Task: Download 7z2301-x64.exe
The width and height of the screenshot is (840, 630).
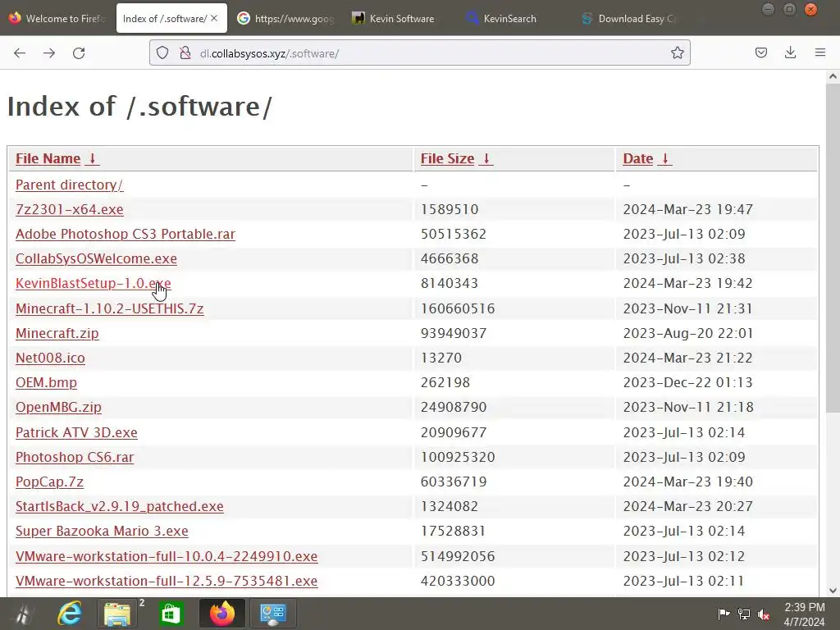Action: coord(70,209)
